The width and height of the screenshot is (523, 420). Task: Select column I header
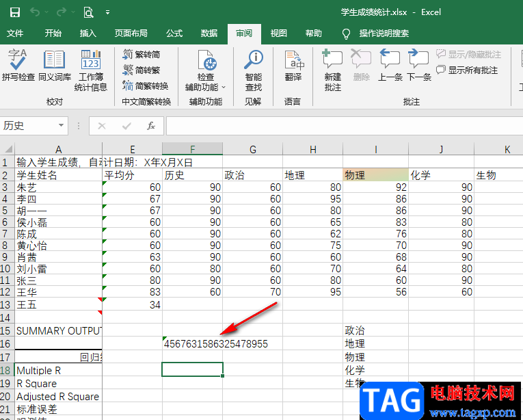375,149
